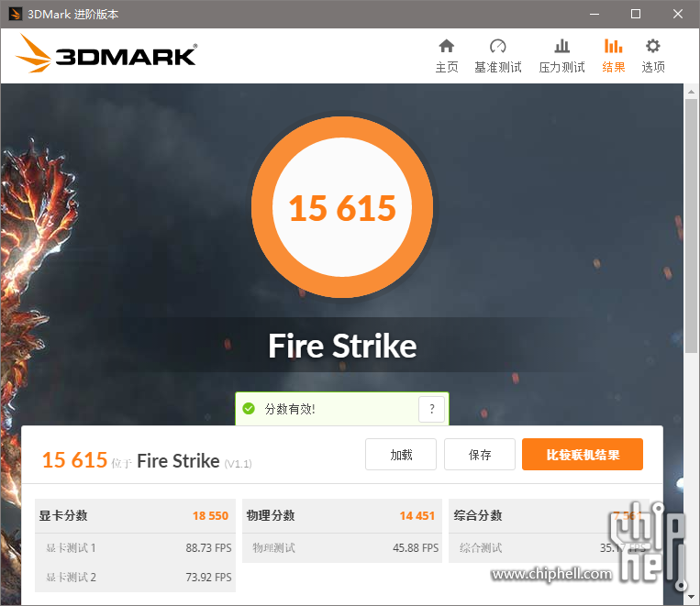The image size is (700, 606).
Task: Click the question mark help button
Action: (432, 409)
